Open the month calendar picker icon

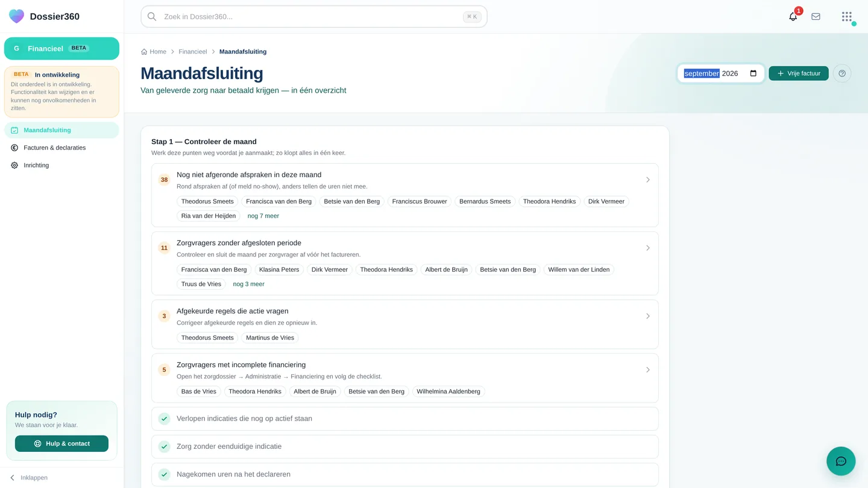(753, 74)
